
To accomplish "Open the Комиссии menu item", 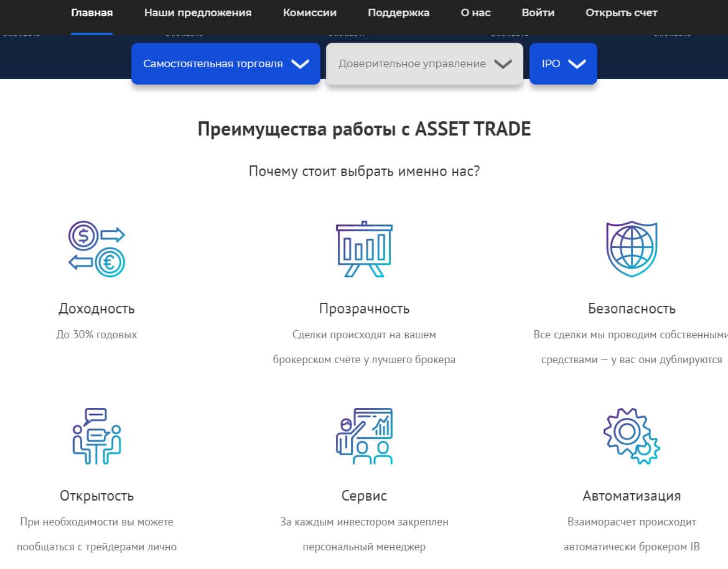I will 310,13.
